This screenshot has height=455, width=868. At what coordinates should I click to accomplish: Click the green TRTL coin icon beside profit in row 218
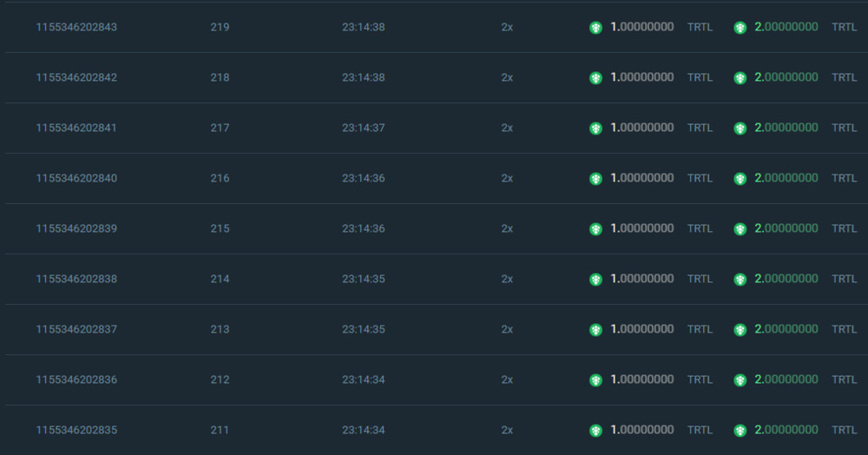point(740,78)
